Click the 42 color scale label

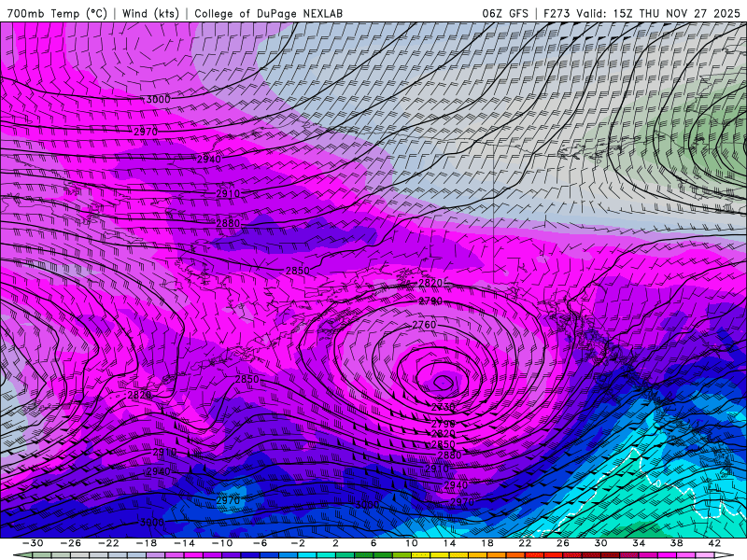click(x=714, y=543)
